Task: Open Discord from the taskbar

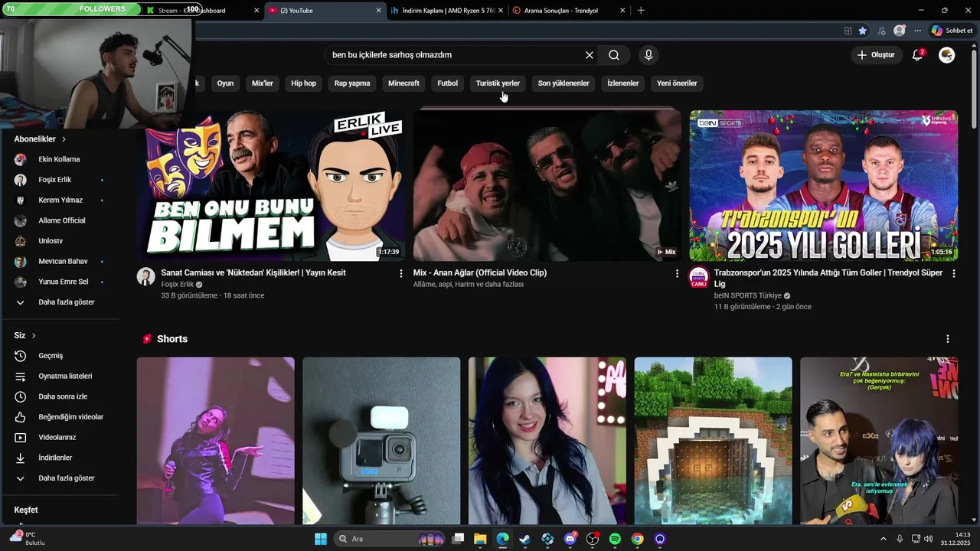Action: [x=570, y=539]
